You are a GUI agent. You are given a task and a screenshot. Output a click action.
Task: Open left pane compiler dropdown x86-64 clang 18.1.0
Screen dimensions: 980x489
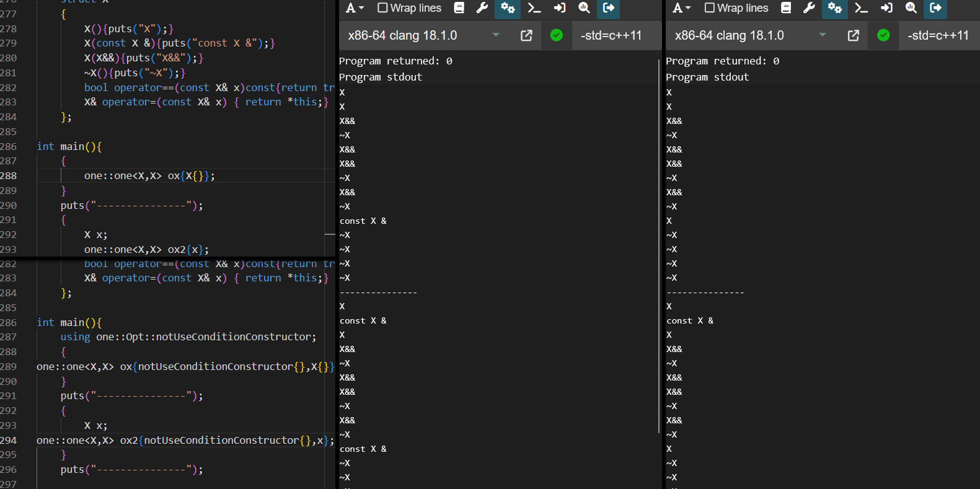coord(424,35)
